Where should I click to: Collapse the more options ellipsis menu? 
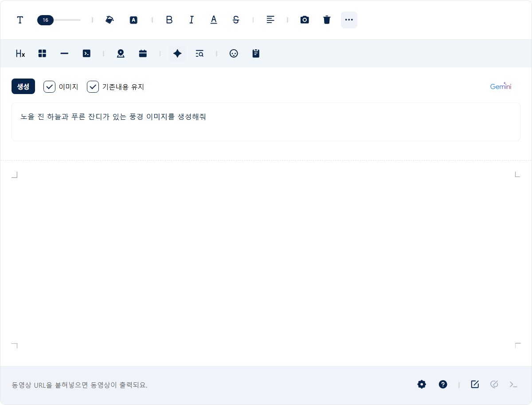click(349, 20)
